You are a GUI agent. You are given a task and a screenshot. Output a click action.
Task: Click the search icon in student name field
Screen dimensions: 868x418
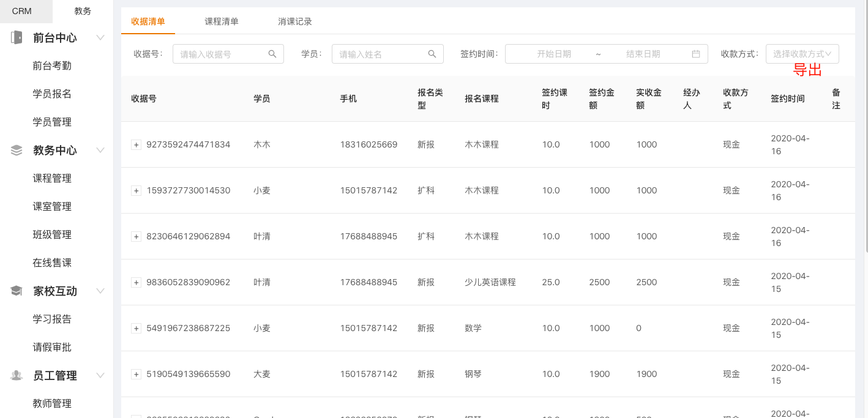pos(432,54)
